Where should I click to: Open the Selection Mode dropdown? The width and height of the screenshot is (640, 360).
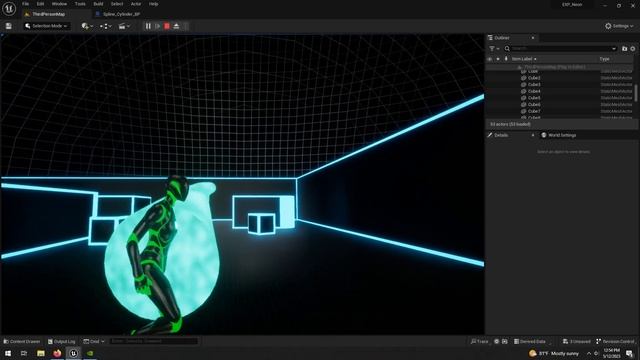coord(46,26)
